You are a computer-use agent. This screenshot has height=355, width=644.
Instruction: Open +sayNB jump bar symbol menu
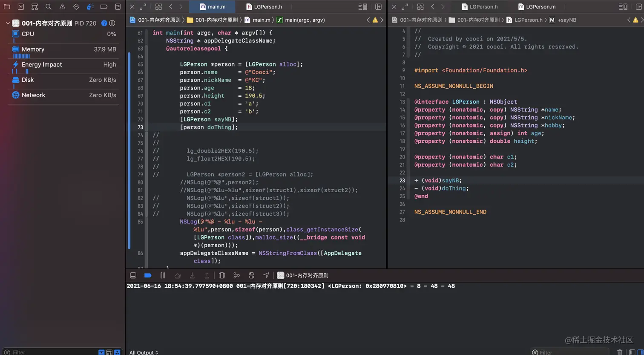(563, 20)
